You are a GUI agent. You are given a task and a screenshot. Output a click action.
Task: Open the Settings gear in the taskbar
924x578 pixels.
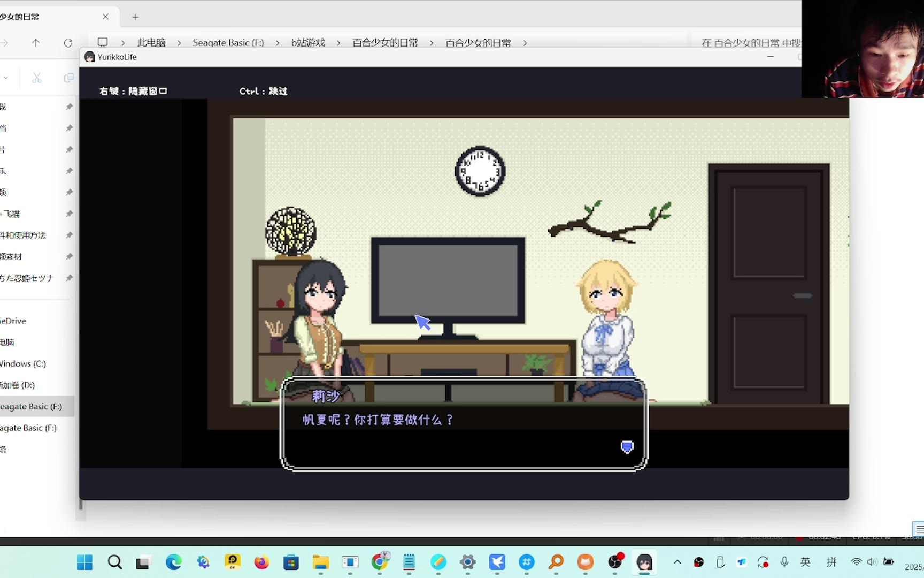(x=468, y=562)
